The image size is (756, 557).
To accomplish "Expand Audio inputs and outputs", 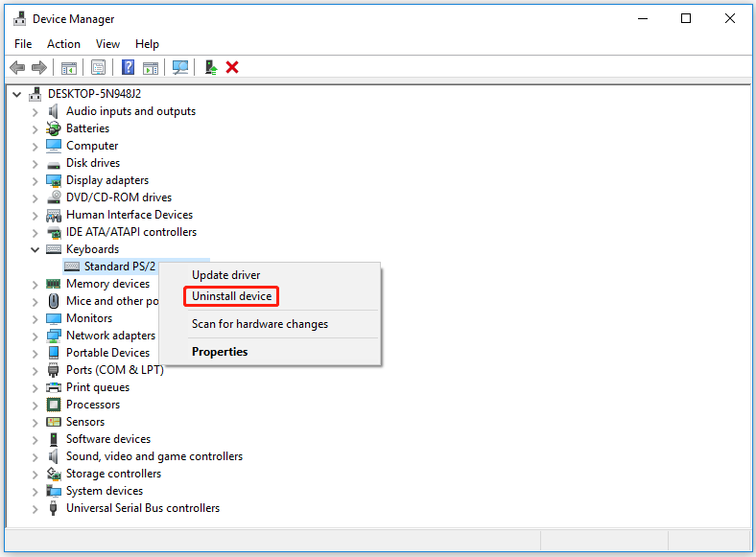I will click(35, 112).
